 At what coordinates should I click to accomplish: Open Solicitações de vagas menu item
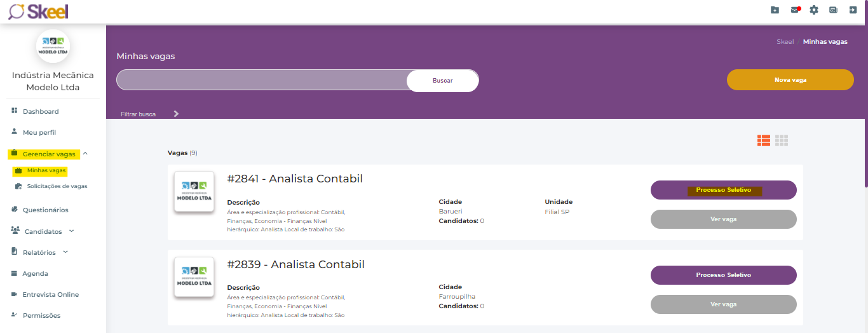57,186
